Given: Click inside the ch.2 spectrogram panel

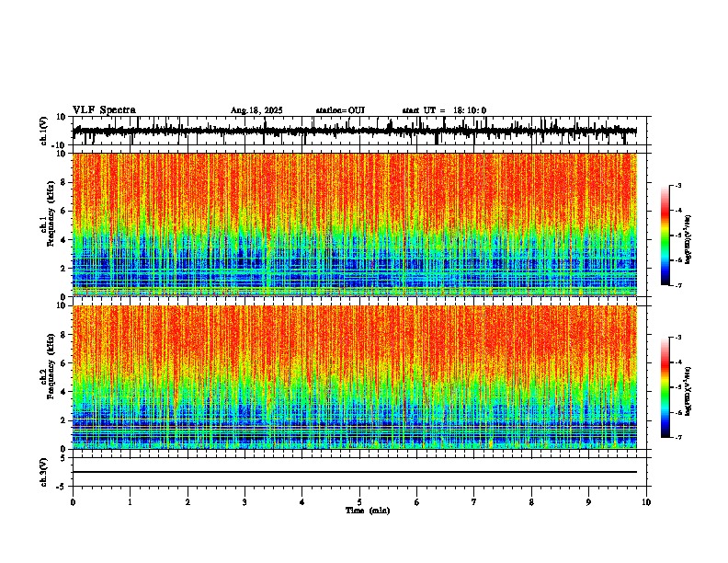Looking at the screenshot, I should coord(355,377).
